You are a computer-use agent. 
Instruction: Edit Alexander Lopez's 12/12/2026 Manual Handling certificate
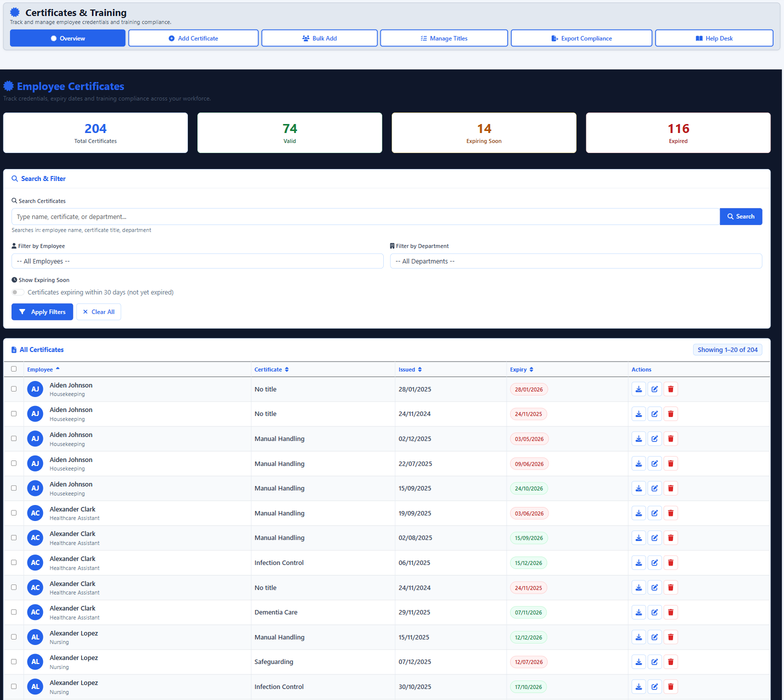(x=655, y=637)
